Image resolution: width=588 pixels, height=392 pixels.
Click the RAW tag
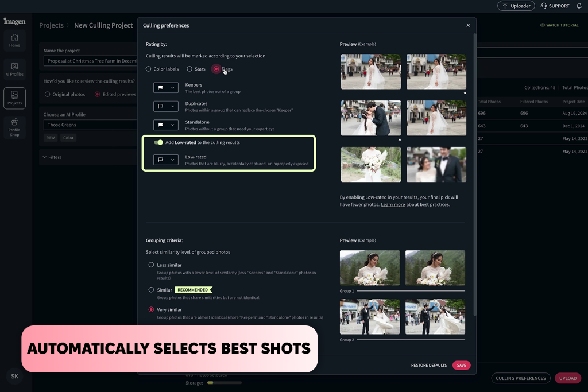click(x=51, y=138)
